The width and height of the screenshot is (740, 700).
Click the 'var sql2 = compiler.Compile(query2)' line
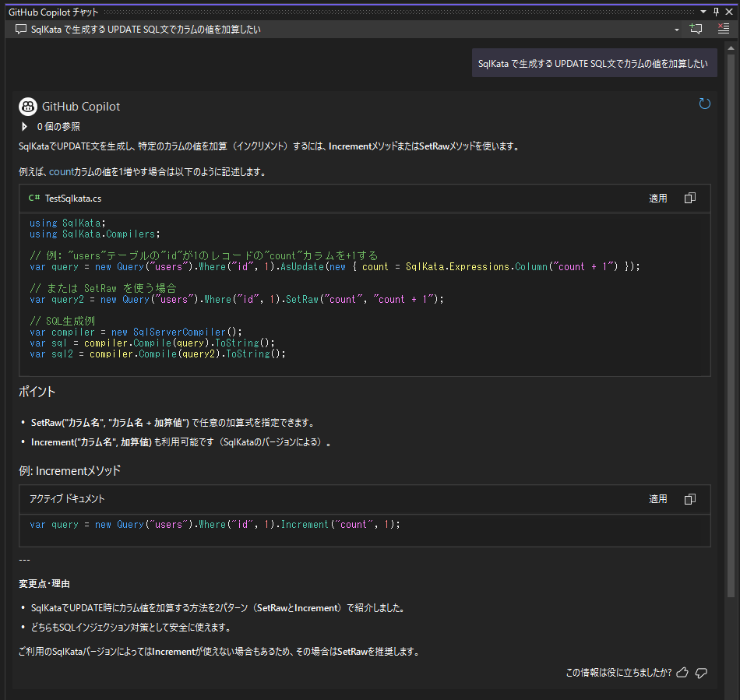point(157,354)
